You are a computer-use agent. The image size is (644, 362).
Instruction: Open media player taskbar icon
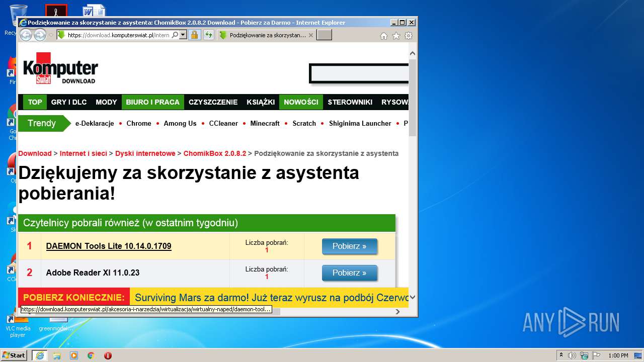click(x=74, y=355)
